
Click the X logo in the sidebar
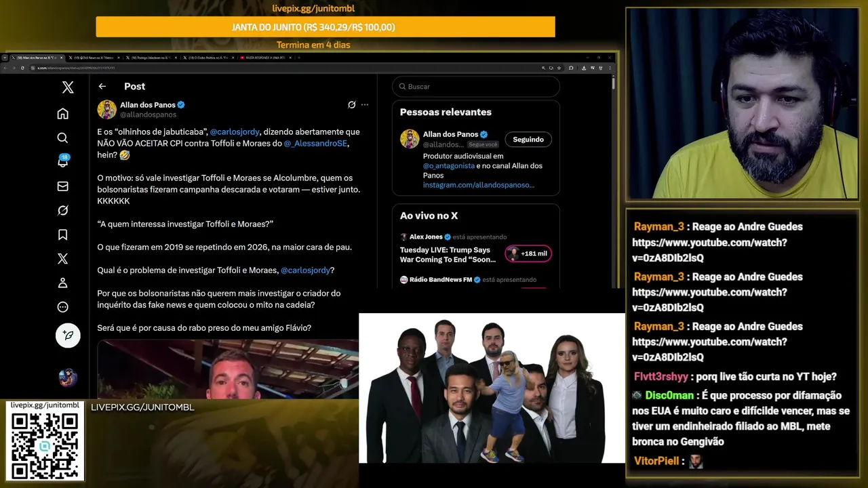click(x=68, y=87)
